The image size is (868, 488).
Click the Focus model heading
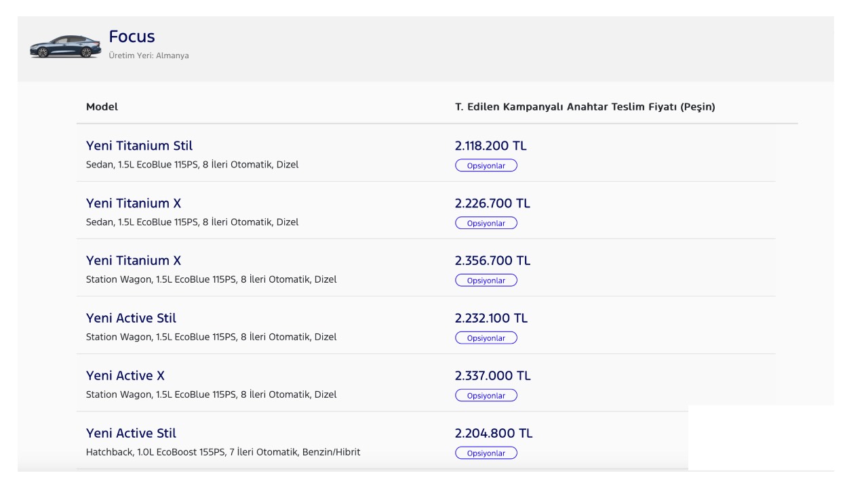pyautogui.click(x=132, y=37)
